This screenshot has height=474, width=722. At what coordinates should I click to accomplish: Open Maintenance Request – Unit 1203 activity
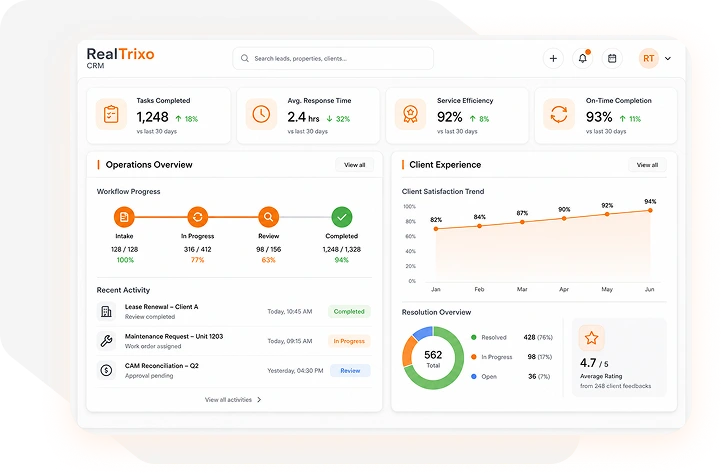click(x=233, y=341)
